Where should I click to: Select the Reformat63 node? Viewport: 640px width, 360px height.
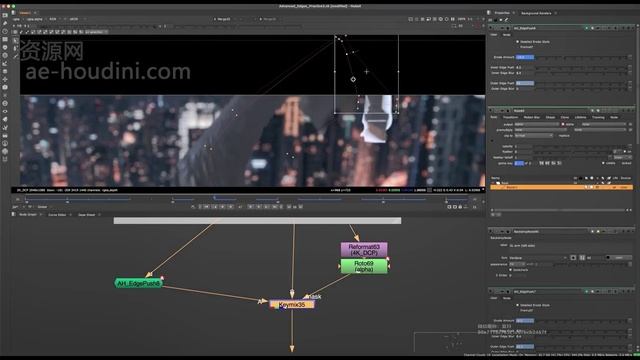point(364,249)
